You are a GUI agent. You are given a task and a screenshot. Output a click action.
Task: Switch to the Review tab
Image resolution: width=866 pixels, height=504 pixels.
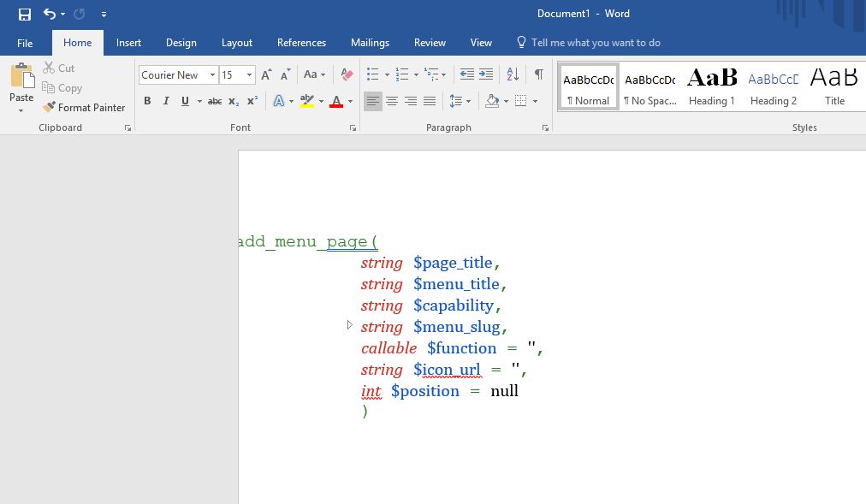(430, 43)
